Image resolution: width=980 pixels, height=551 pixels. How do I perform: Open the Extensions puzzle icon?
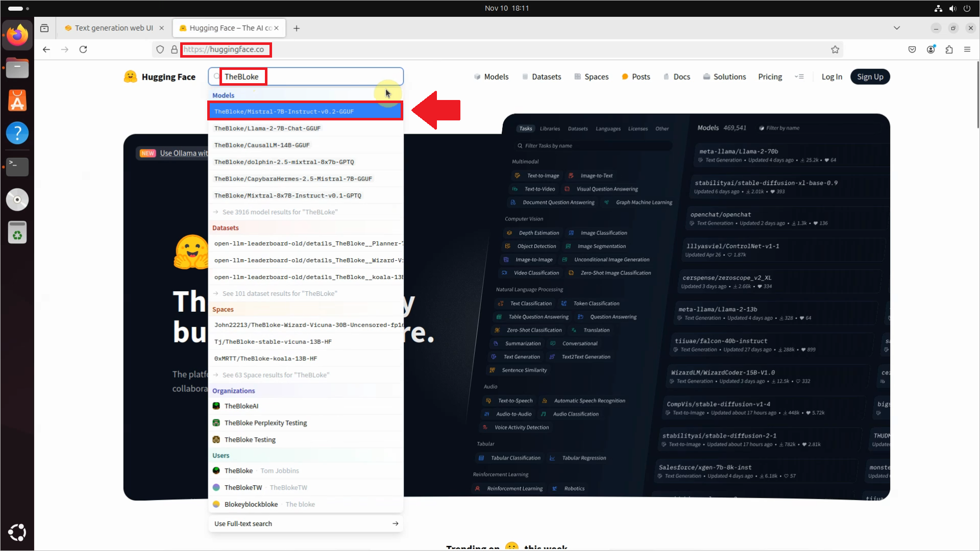(x=949, y=49)
